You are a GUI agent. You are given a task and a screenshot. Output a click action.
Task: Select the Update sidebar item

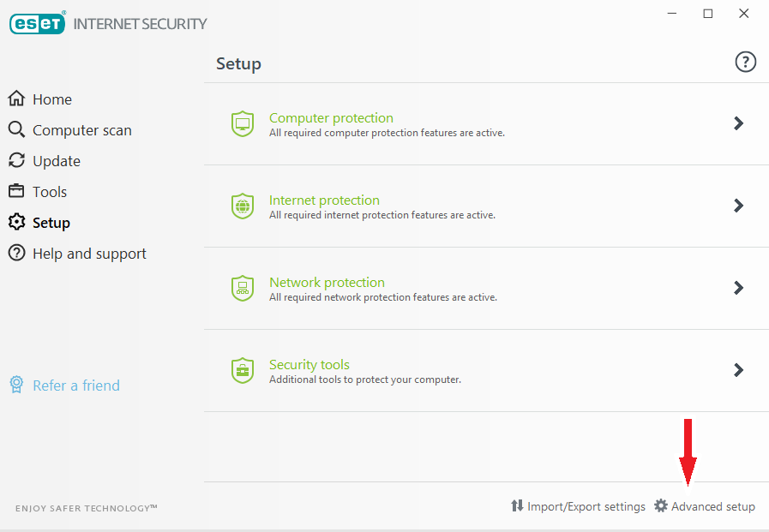[x=56, y=161]
